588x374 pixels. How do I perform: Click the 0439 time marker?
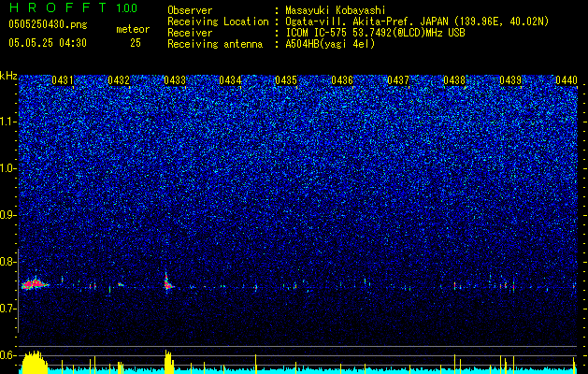point(510,80)
